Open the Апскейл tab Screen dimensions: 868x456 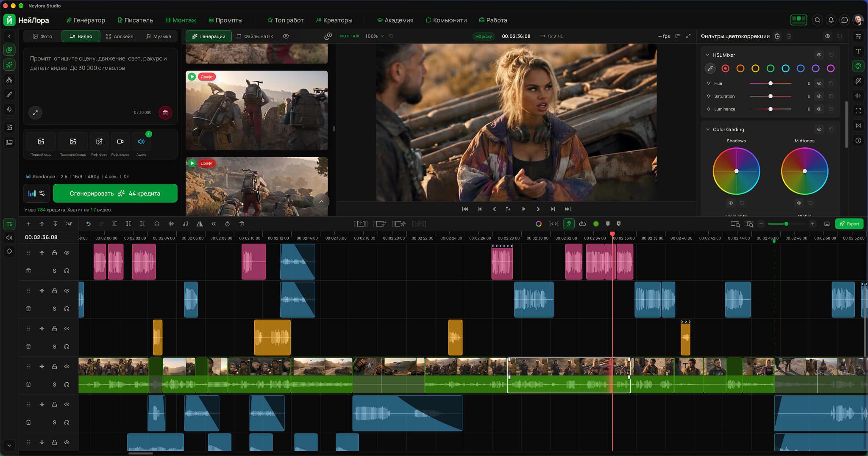120,36
